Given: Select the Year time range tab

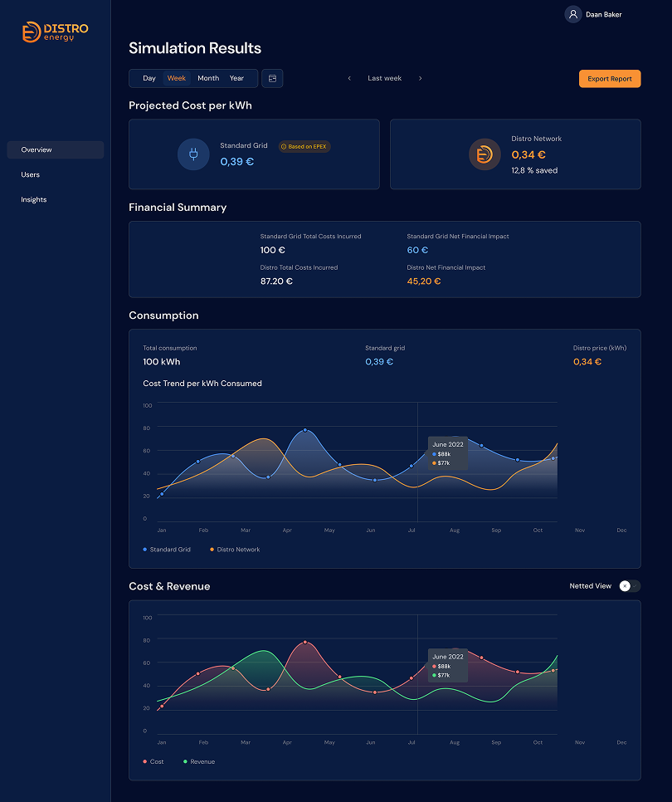Looking at the screenshot, I should tap(237, 78).
